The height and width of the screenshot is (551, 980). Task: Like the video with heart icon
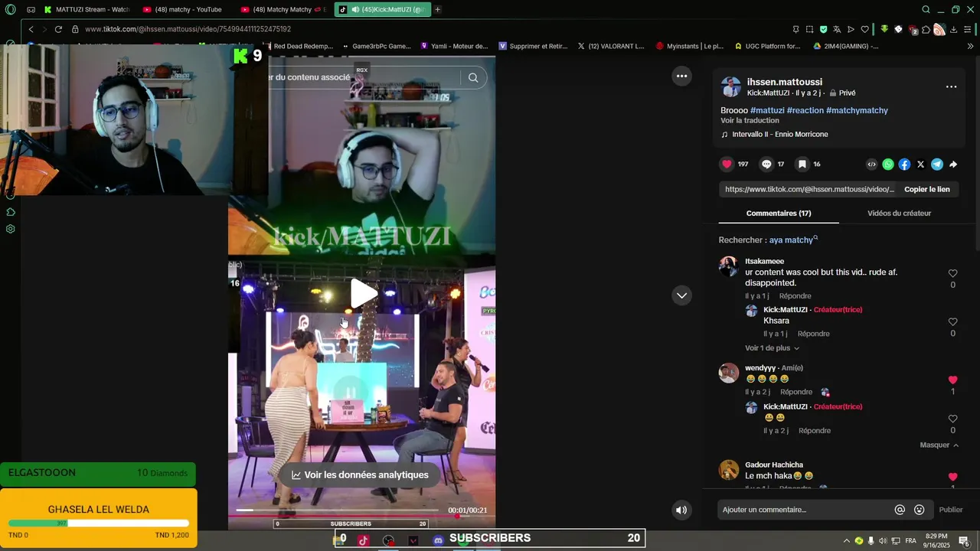coord(727,164)
